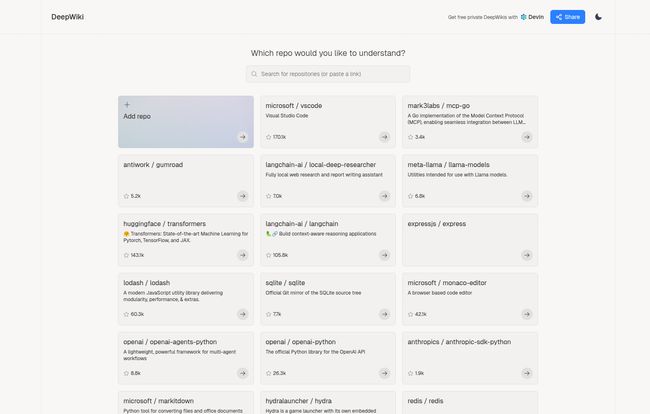Select the "meta-llama / llama-models" title

[448, 165]
